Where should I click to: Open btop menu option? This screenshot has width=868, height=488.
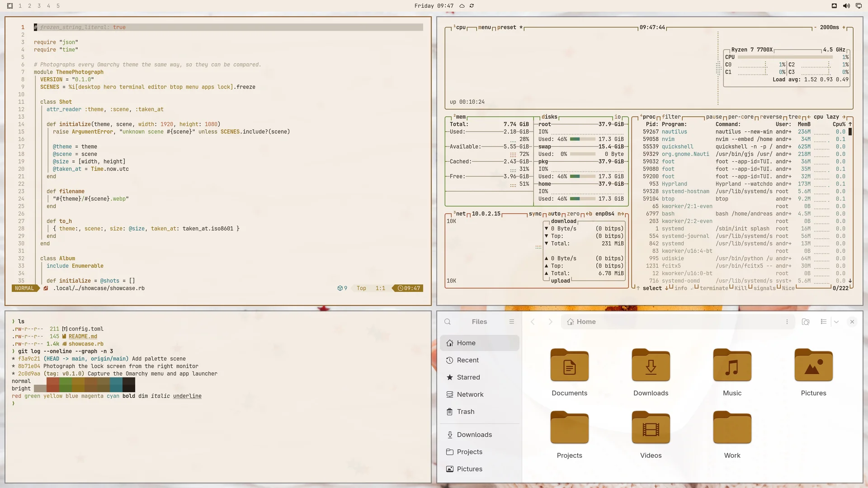point(484,28)
